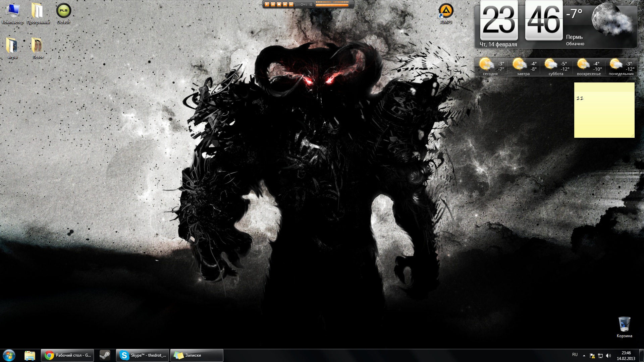644x362 pixels.
Task: Switch to the Skype taskbar window
Action: pyautogui.click(x=143, y=355)
